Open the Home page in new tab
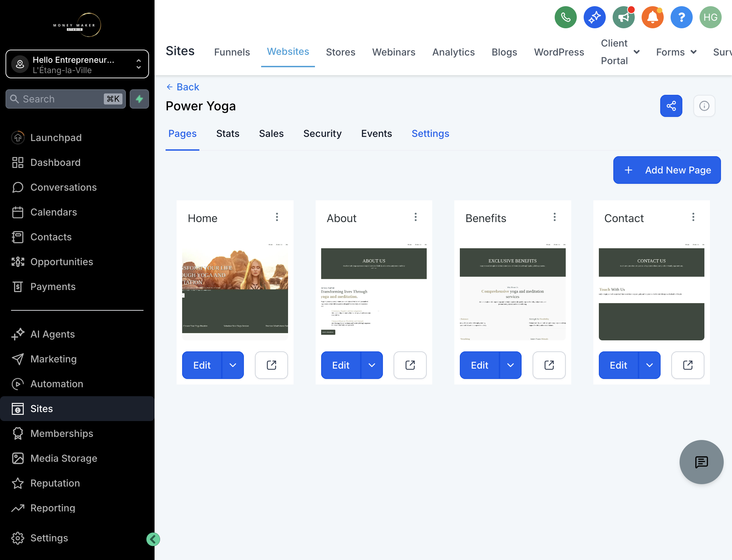732x560 pixels. pos(271,365)
